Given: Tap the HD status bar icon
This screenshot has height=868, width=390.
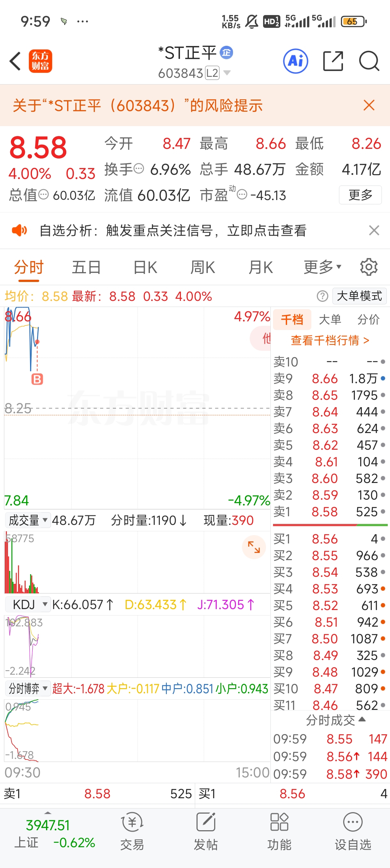Looking at the screenshot, I should (271, 21).
